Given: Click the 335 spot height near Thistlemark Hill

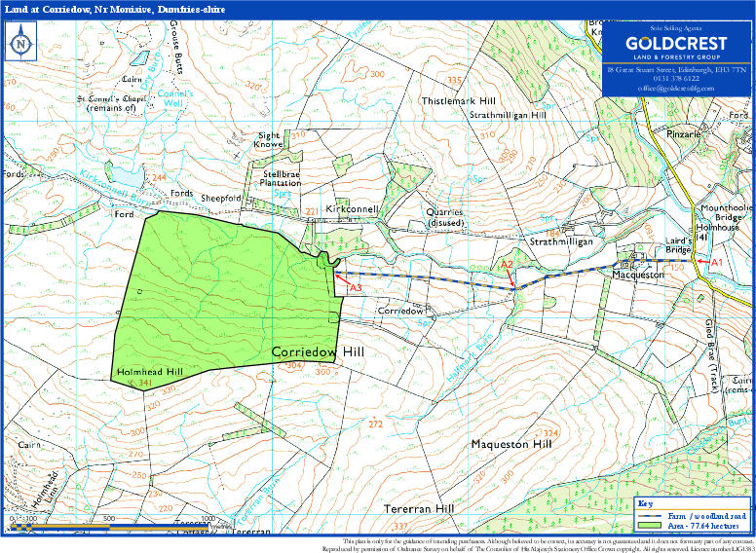Looking at the screenshot, I should (454, 80).
